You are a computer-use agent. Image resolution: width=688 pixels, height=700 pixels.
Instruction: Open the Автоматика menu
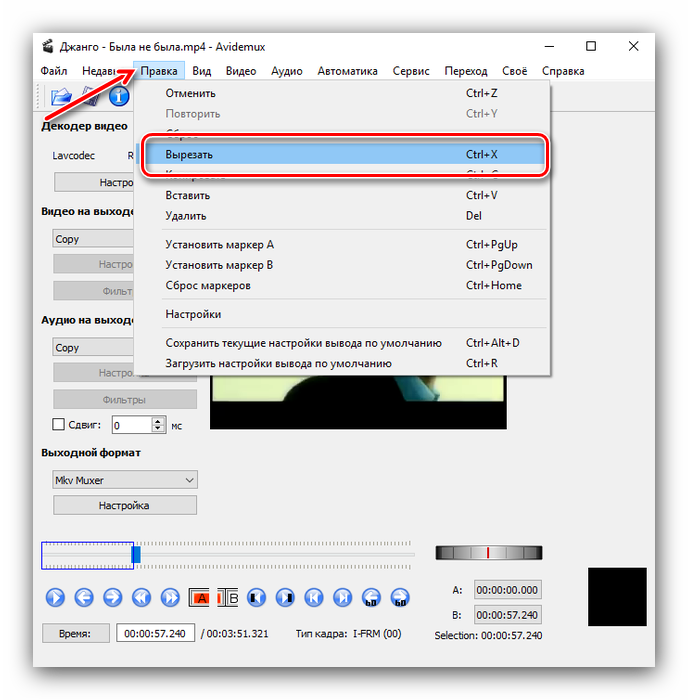point(347,71)
